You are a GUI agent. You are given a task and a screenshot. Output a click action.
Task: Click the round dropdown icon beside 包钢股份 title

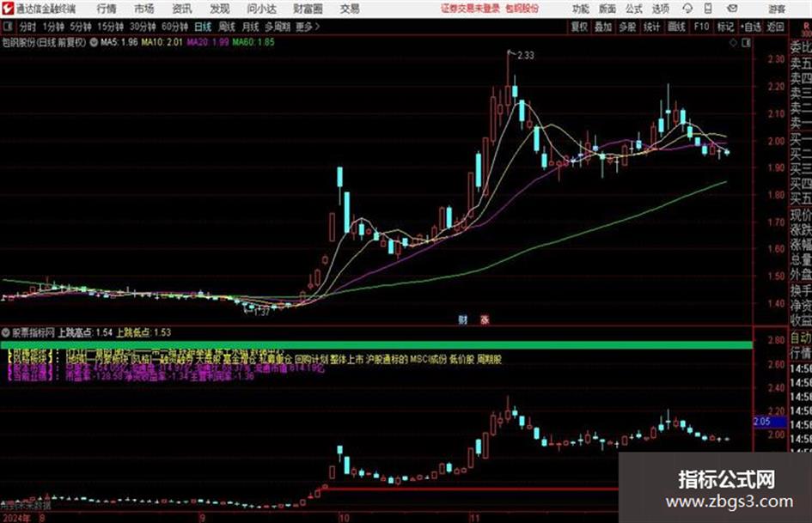pos(93,42)
